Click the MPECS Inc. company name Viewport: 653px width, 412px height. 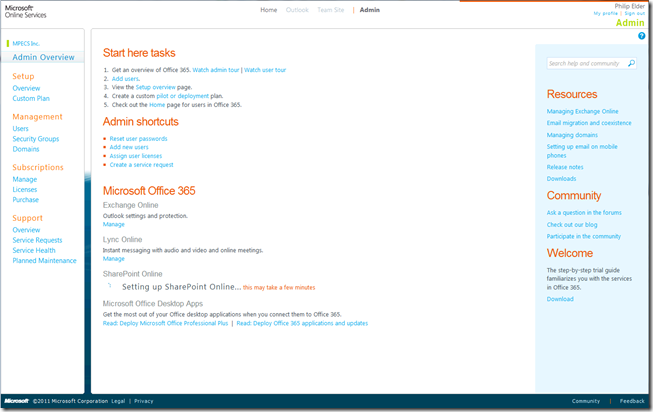pos(26,43)
